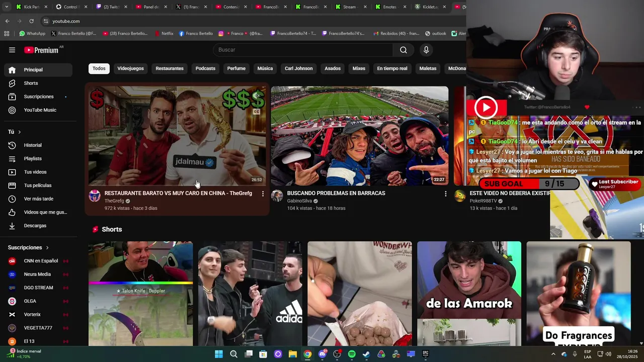Open Neura Media subscription
Screen dimensions: 644x362
38,275
